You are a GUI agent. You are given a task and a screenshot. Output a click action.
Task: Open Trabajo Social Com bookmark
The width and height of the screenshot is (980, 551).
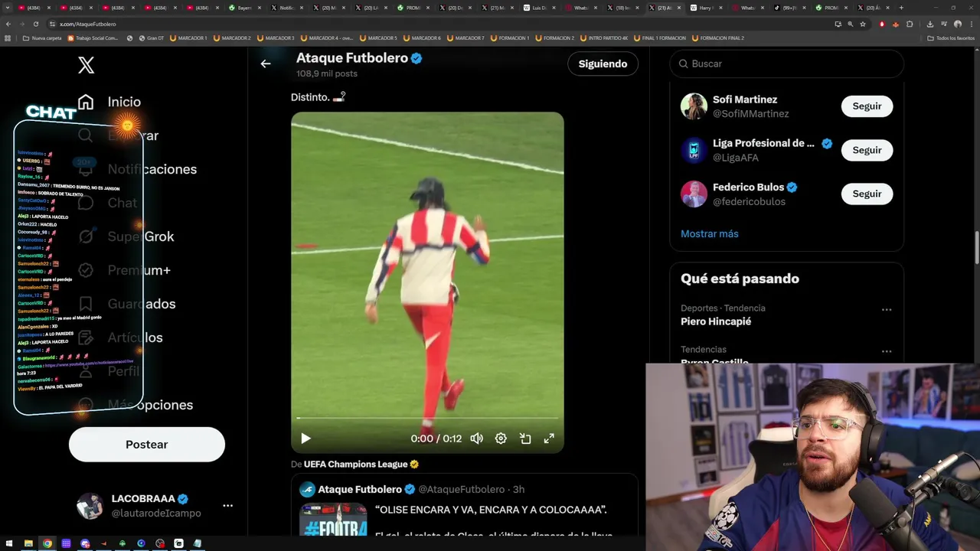93,37
